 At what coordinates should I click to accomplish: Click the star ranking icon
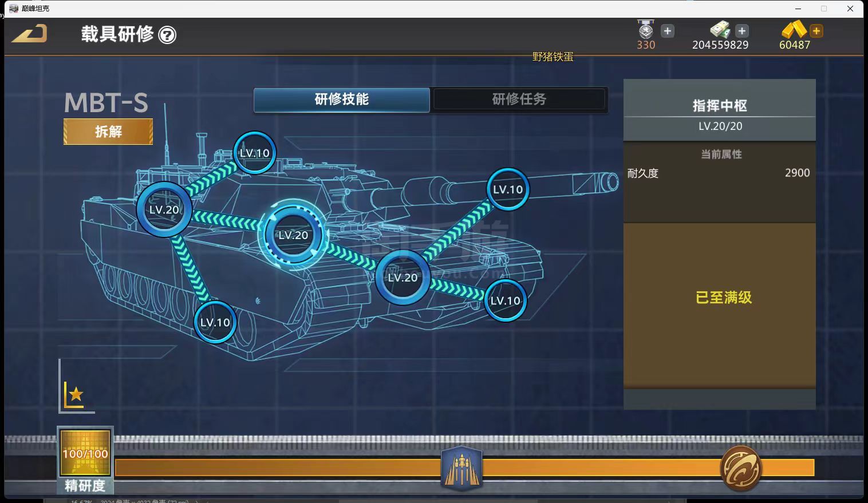tap(75, 394)
